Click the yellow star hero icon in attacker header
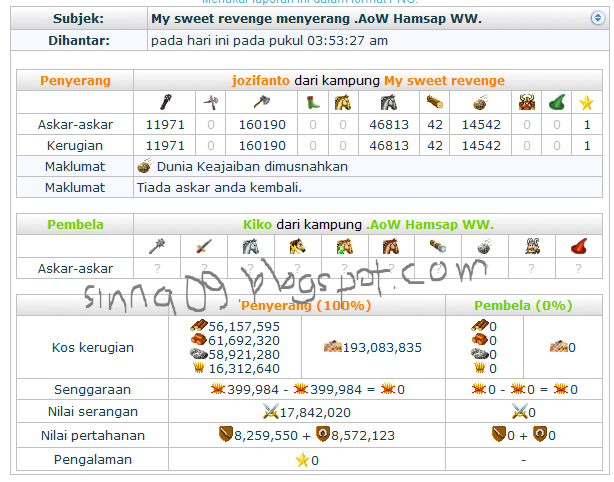 click(x=587, y=103)
